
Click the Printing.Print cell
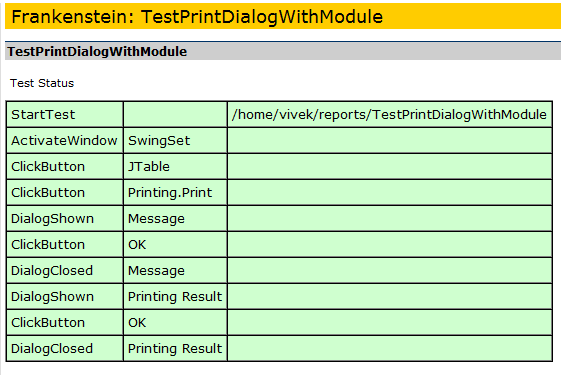[175, 193]
